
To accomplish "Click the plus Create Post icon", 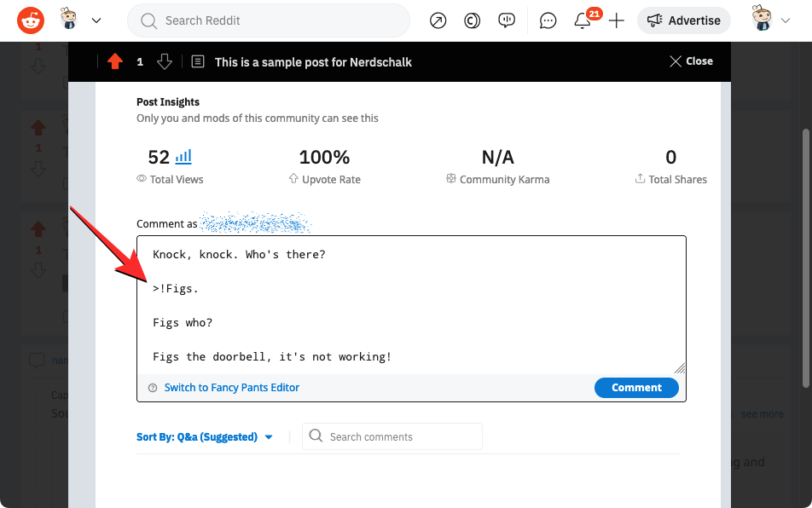I will [617, 20].
